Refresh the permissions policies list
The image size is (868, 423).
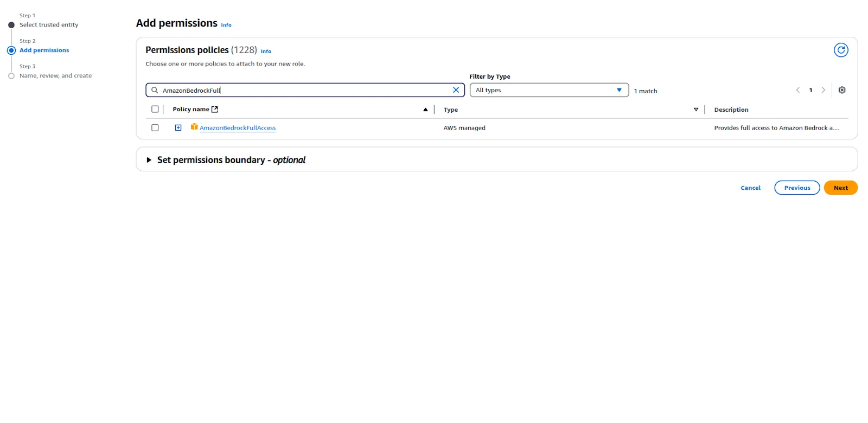(x=841, y=50)
